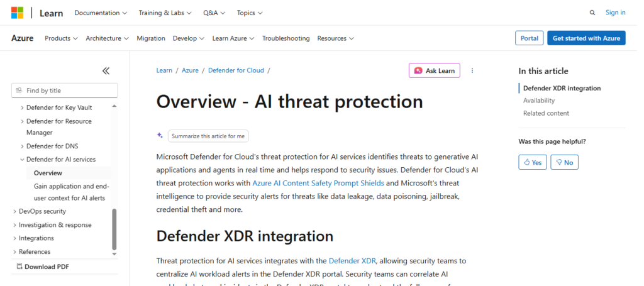Open Learn breadcrumb link
This screenshot has width=644, height=286.
click(164, 70)
